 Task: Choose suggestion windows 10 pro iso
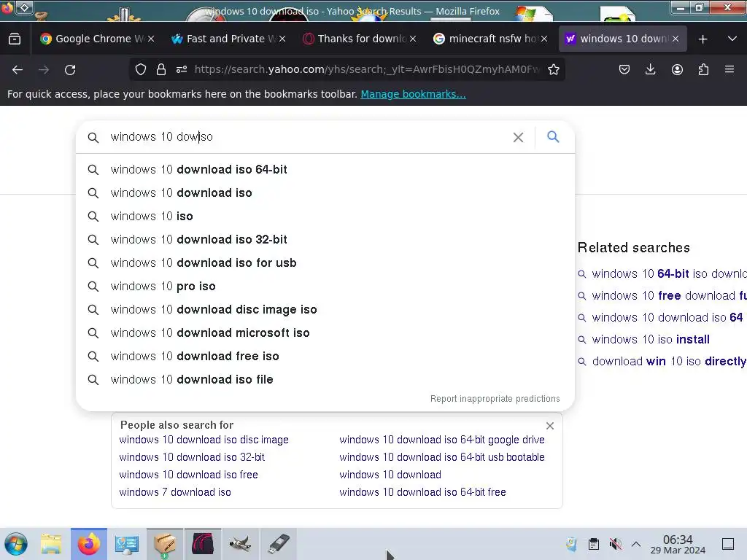325,286
